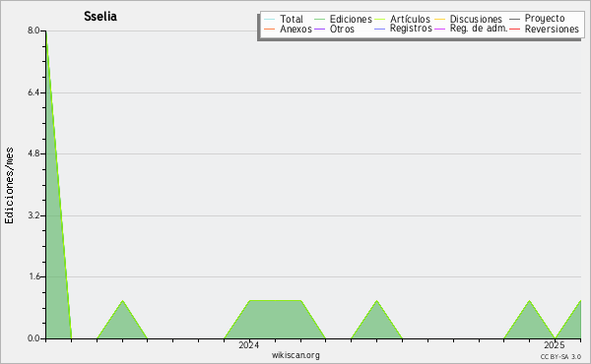The width and height of the screenshot is (591, 364).
Task: Click the 6.4 y-axis label
Action: [x=33, y=92]
